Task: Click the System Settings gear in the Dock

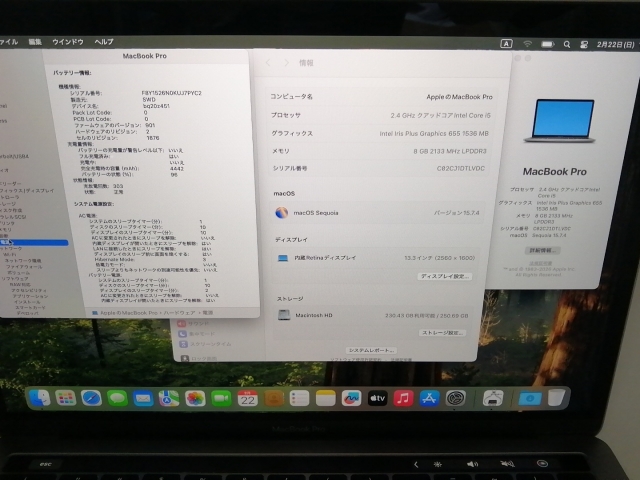Action: tap(456, 398)
